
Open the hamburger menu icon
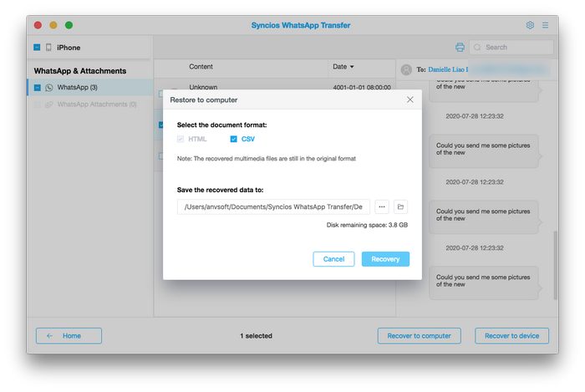(x=545, y=25)
